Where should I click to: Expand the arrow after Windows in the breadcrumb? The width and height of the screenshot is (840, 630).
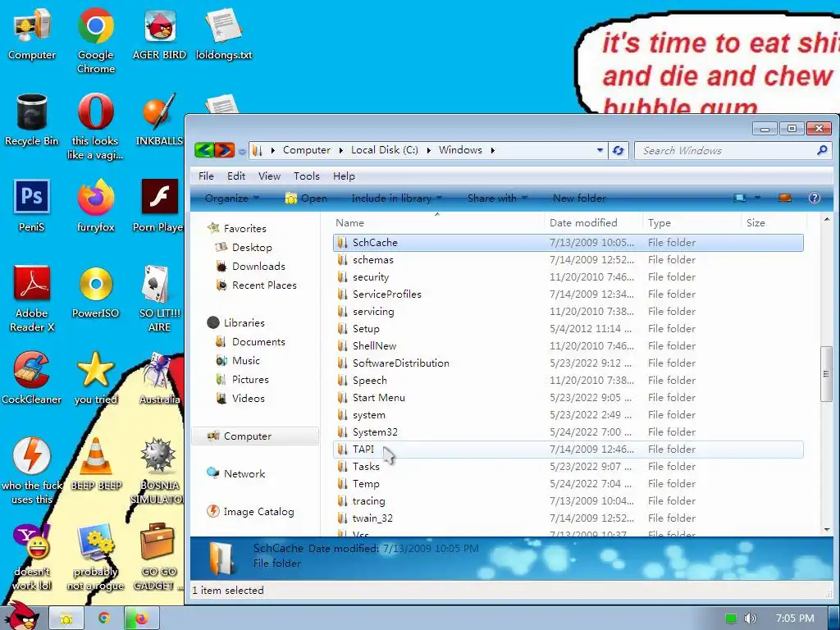click(x=492, y=151)
